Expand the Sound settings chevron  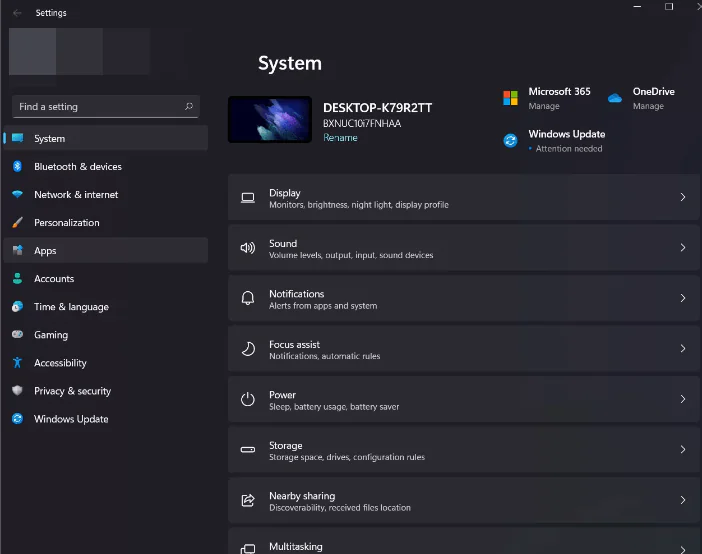point(683,248)
